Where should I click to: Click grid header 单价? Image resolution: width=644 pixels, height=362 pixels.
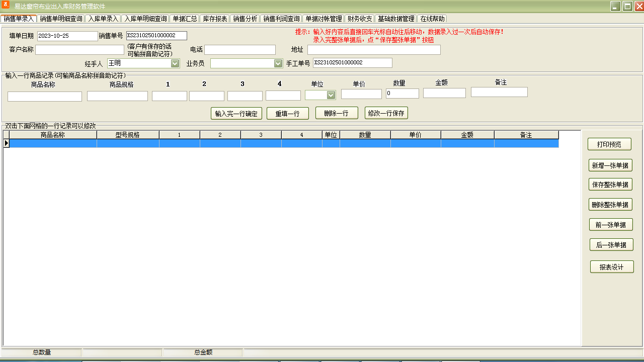(416, 135)
